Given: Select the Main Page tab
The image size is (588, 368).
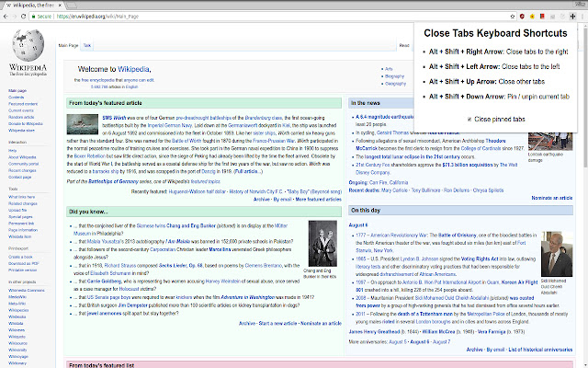Looking at the screenshot, I should (69, 44).
